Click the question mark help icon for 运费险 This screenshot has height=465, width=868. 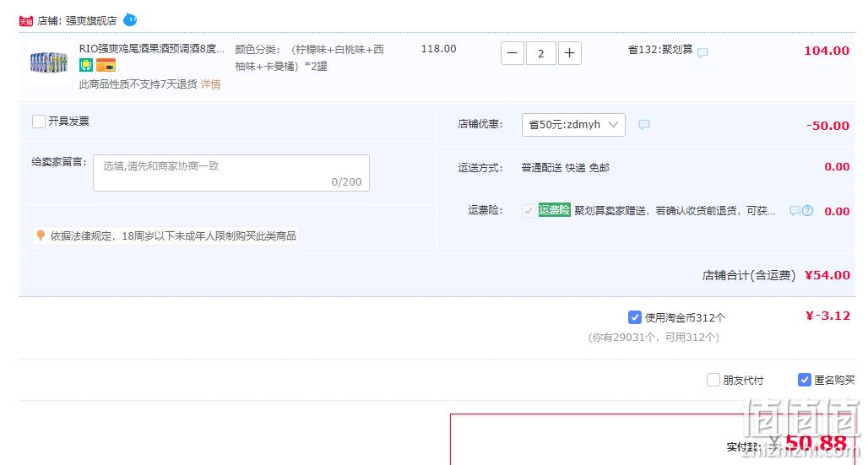click(x=808, y=211)
